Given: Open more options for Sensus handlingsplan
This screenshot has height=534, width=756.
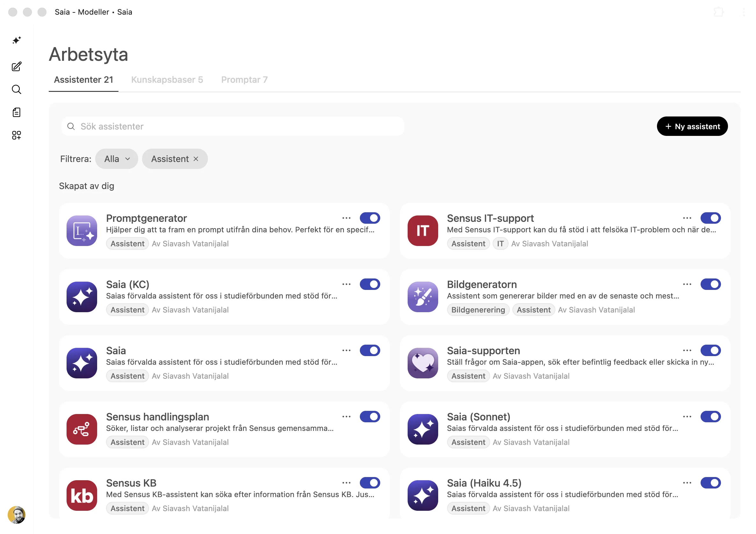Looking at the screenshot, I should (346, 416).
